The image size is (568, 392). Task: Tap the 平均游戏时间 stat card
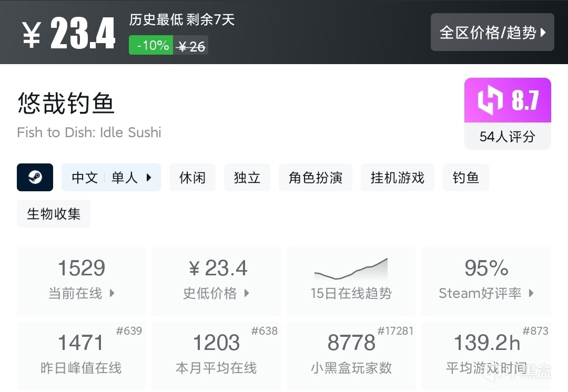pos(486,355)
